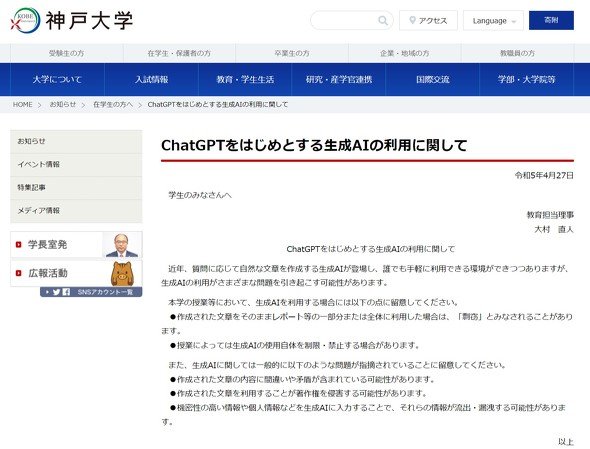The height and width of the screenshot is (449, 590).
Task: Click the text 学生のみなさんへ
Action: pyautogui.click(x=200, y=195)
